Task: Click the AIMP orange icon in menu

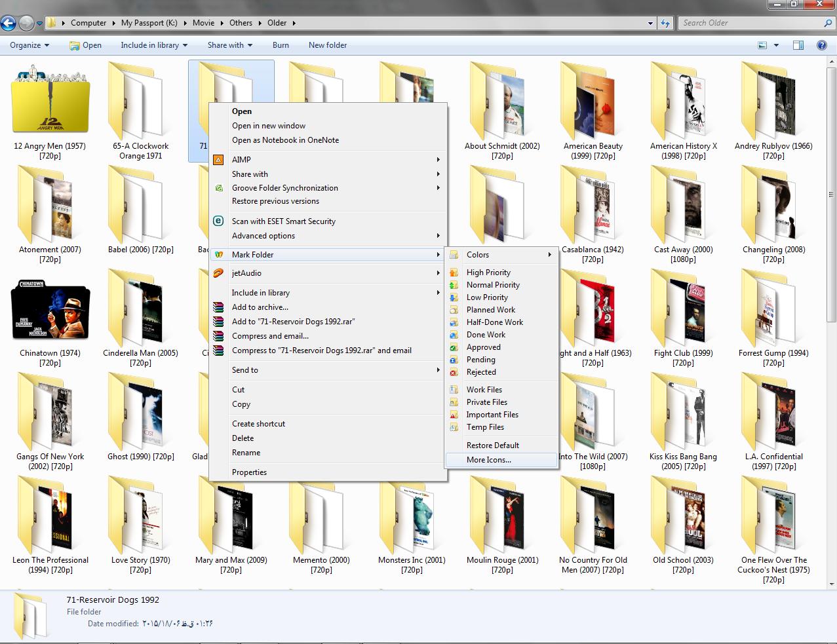Action: (x=218, y=160)
